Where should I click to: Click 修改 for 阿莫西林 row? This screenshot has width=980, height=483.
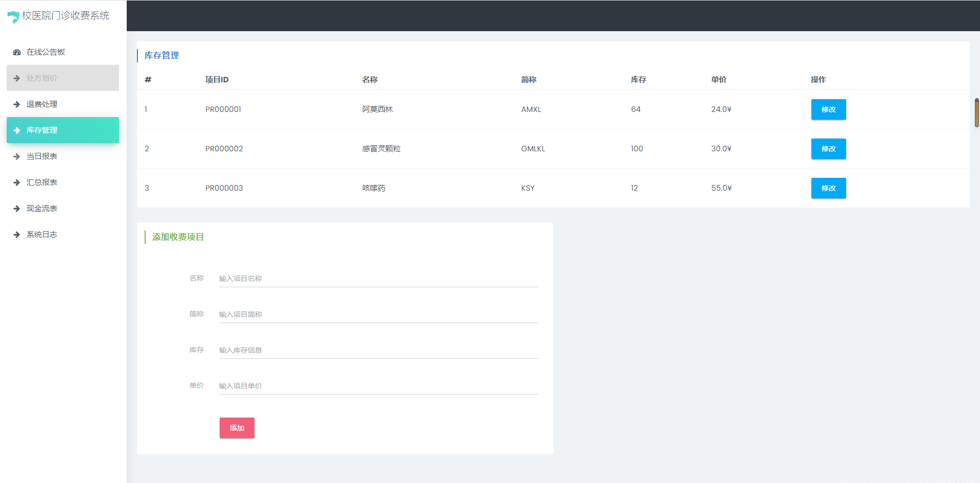click(x=828, y=109)
